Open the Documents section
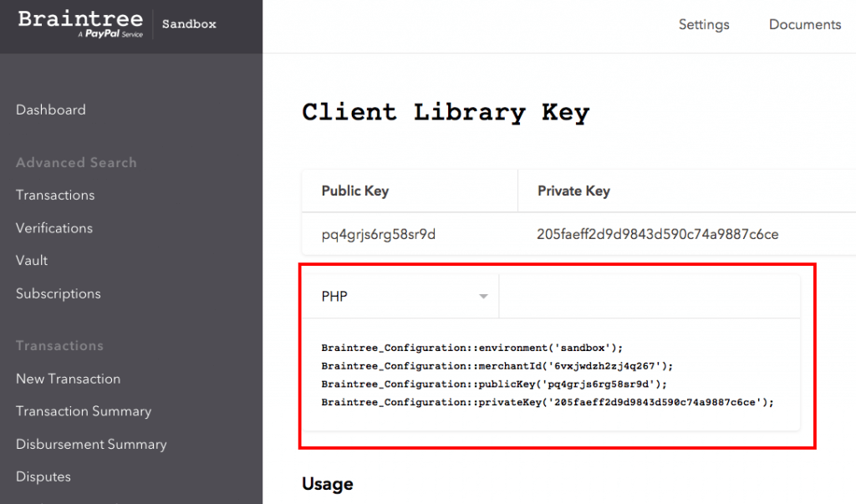856x504 pixels. (x=804, y=24)
